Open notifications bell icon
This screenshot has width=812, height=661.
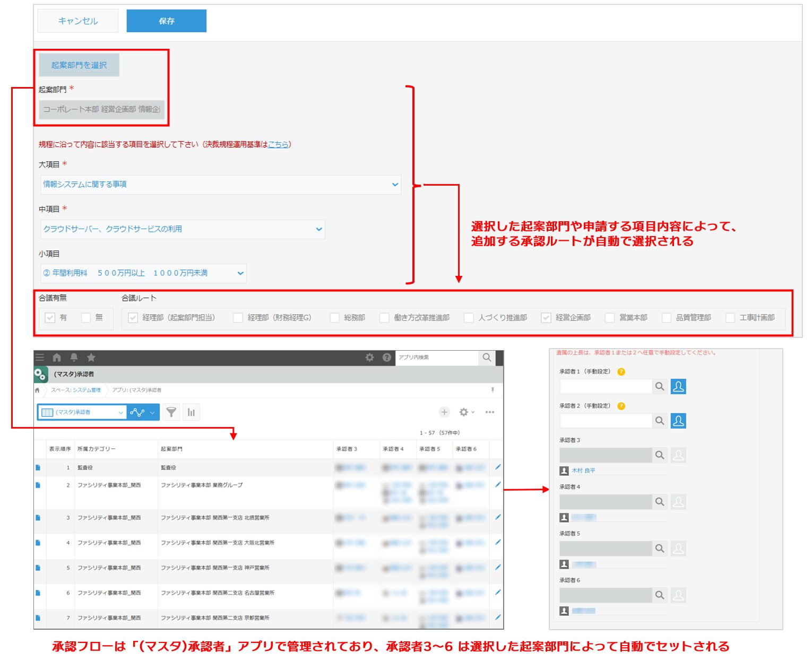[x=74, y=358]
